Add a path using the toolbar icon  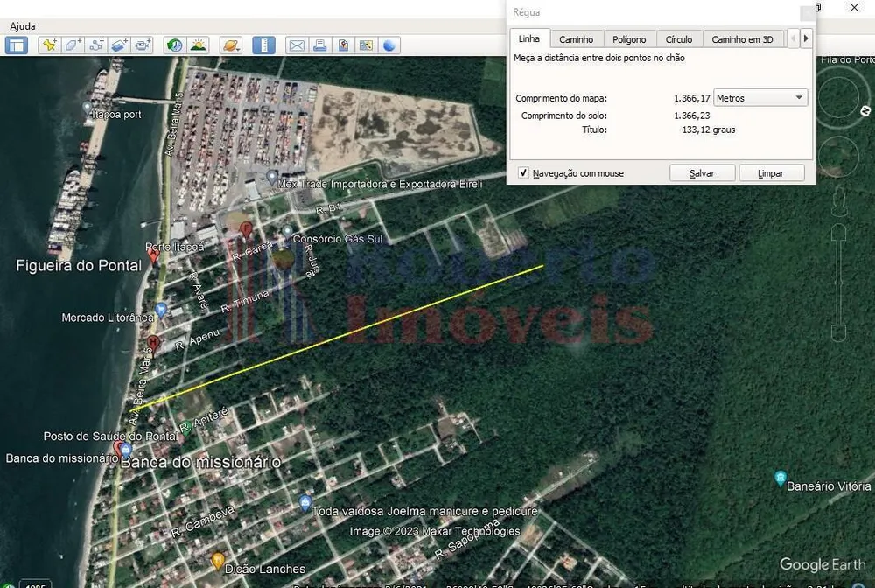point(96,45)
